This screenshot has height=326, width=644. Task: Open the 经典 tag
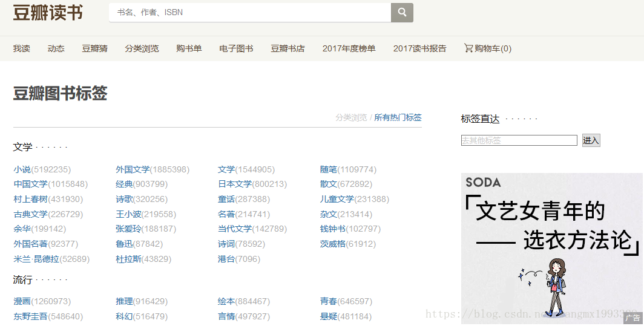tap(124, 184)
